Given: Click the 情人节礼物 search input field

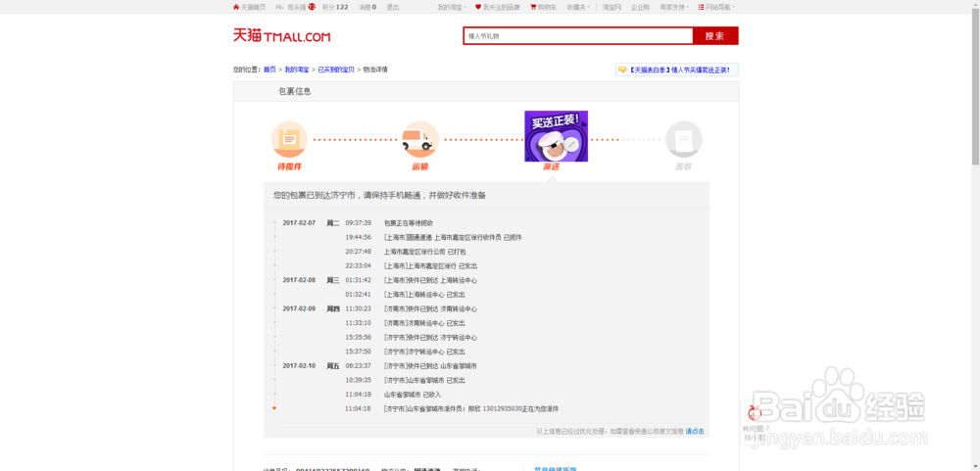Looking at the screenshot, I should 578,36.
